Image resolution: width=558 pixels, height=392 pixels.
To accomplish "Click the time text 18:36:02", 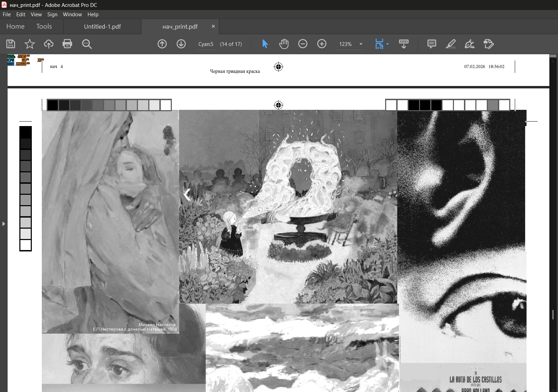I will 496,67.
